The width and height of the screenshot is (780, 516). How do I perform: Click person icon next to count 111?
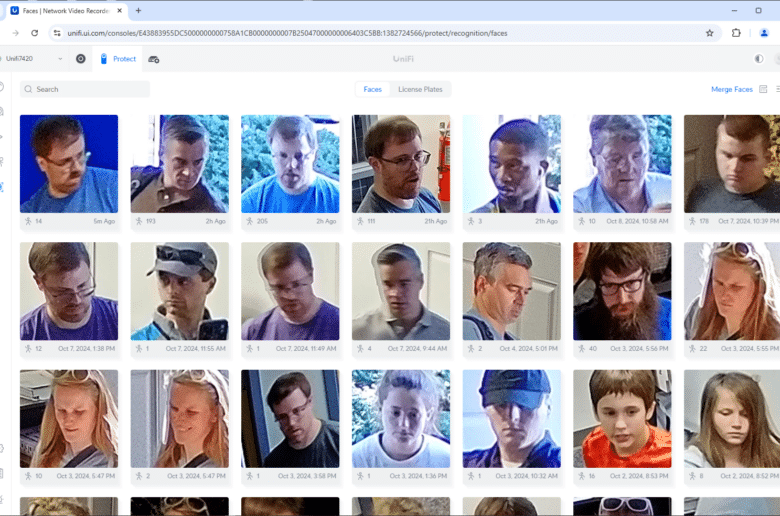[360, 221]
